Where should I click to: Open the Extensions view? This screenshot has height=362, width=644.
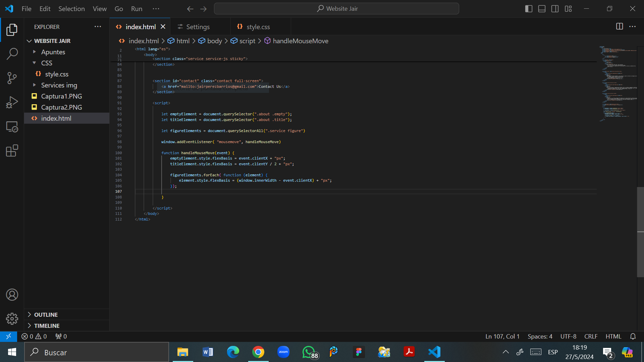click(12, 151)
